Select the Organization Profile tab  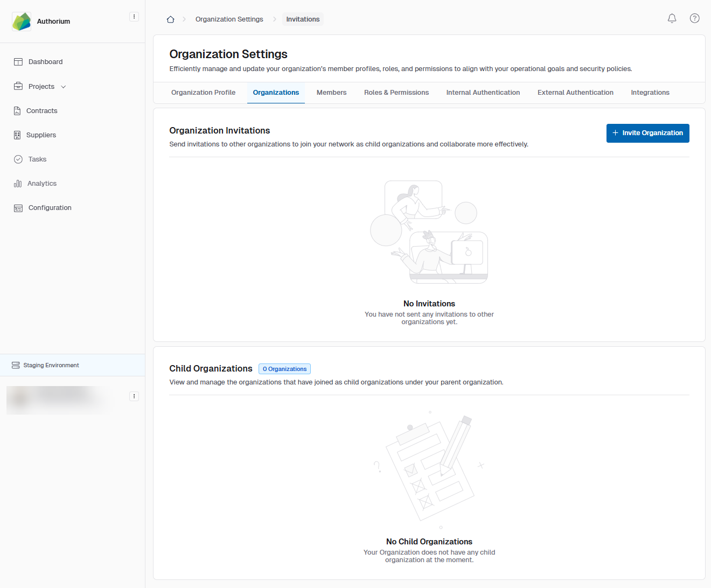[203, 93]
